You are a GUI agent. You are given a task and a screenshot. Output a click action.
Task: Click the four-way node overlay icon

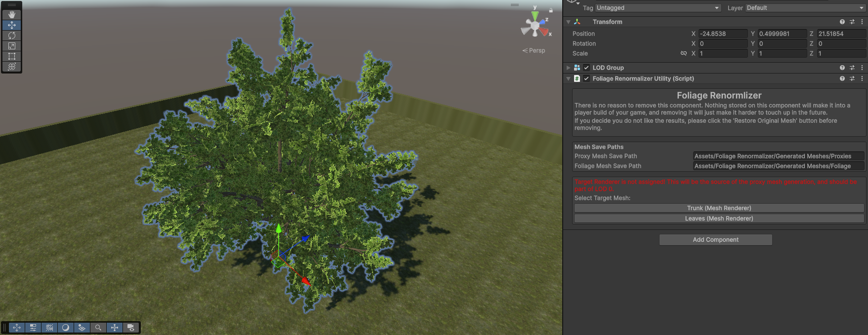point(115,328)
